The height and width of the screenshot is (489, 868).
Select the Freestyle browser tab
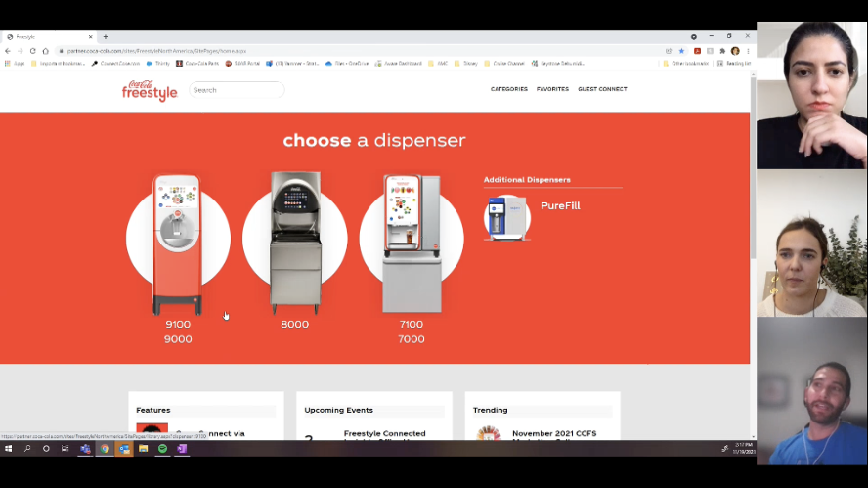pos(49,37)
